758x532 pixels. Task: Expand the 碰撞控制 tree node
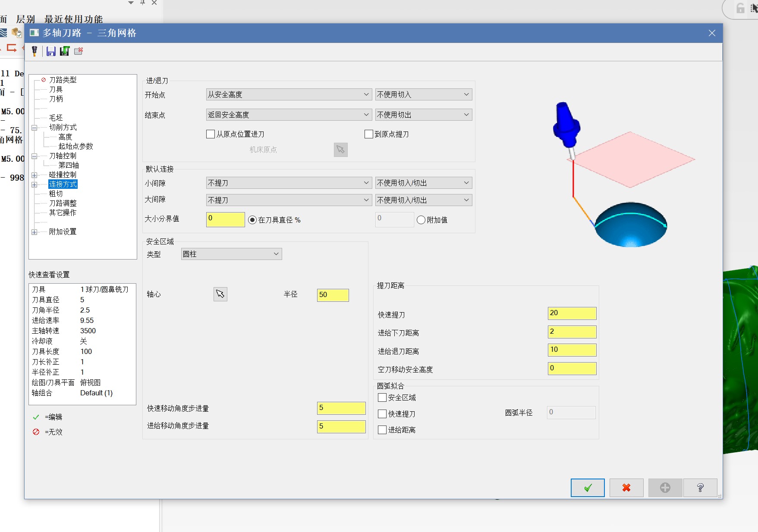tap(35, 175)
